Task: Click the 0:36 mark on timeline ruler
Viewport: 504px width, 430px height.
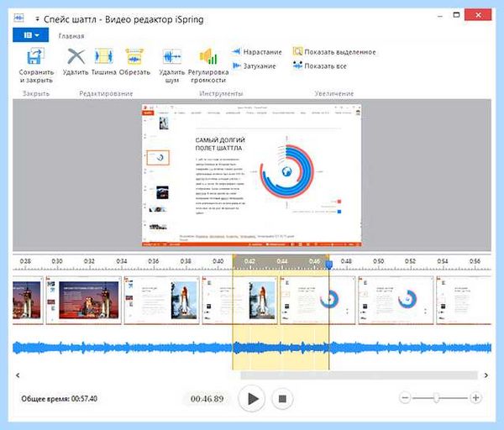Action: 154,261
